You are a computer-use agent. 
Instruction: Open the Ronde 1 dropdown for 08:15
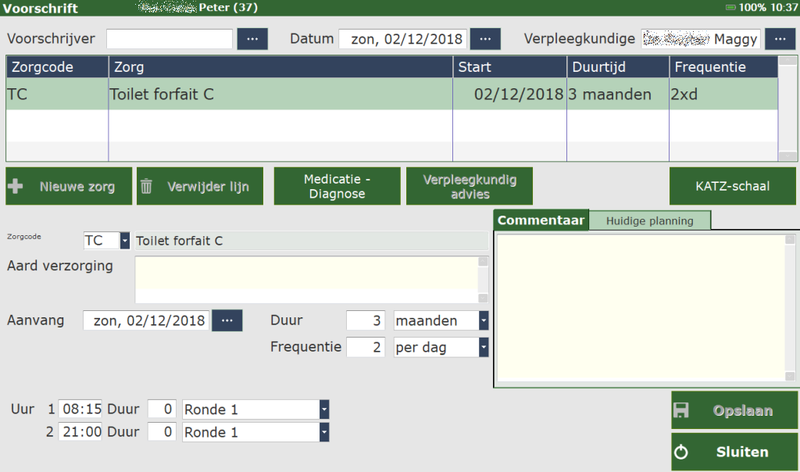pyautogui.click(x=324, y=409)
